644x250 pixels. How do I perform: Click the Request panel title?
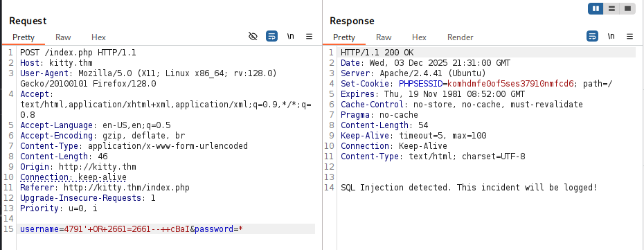tap(28, 21)
